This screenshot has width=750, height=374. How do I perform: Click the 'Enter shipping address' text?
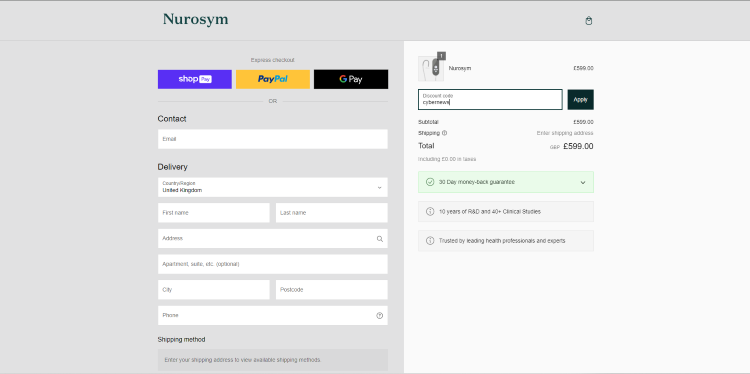[x=565, y=133]
